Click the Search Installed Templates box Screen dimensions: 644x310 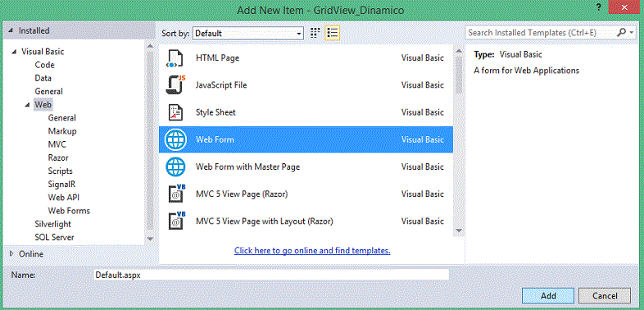pos(541,33)
